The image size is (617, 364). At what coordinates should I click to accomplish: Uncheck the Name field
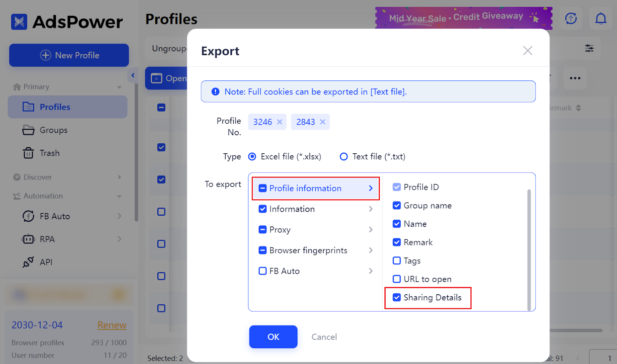tap(397, 224)
